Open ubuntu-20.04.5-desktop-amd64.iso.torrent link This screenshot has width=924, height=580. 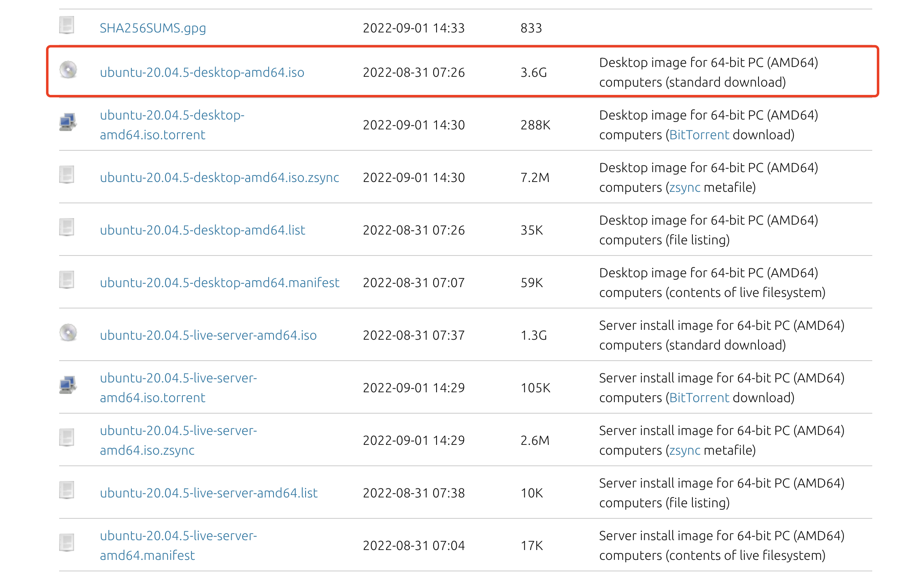pos(172,125)
